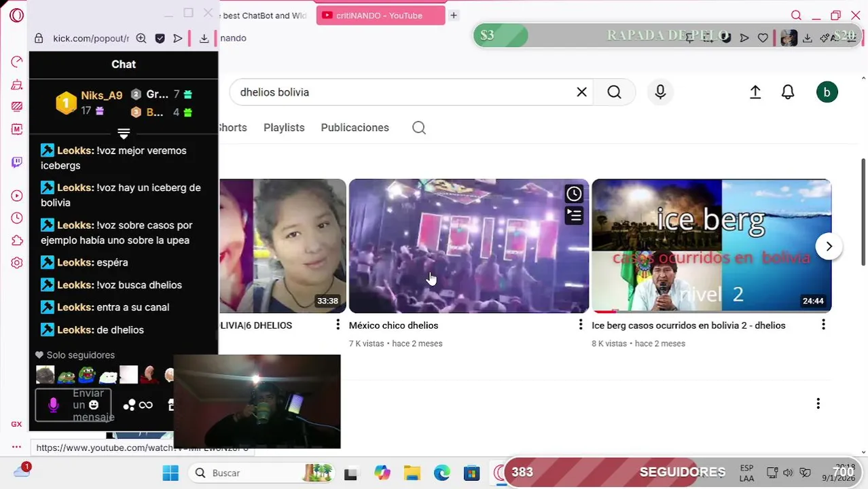Open the Twitch icon in Opera sidebar

[x=17, y=162]
